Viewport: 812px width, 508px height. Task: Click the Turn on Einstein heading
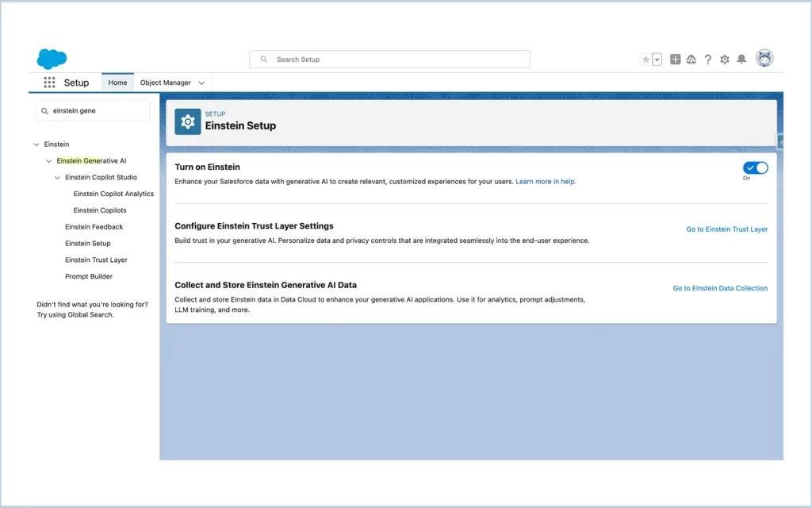tap(207, 167)
